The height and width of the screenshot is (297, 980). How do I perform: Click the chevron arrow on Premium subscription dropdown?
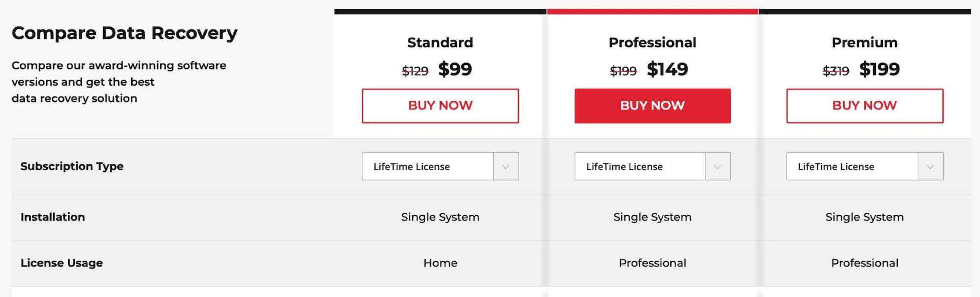coord(930,167)
